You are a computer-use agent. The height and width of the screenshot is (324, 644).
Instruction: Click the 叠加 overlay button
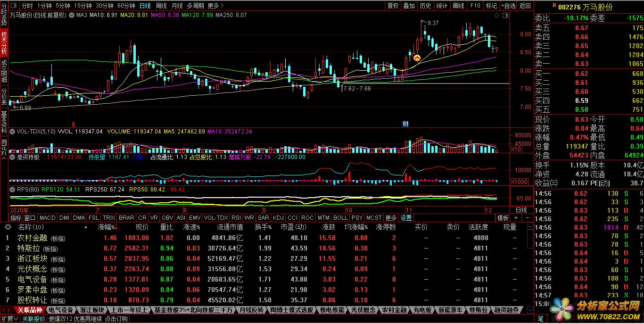click(409, 6)
